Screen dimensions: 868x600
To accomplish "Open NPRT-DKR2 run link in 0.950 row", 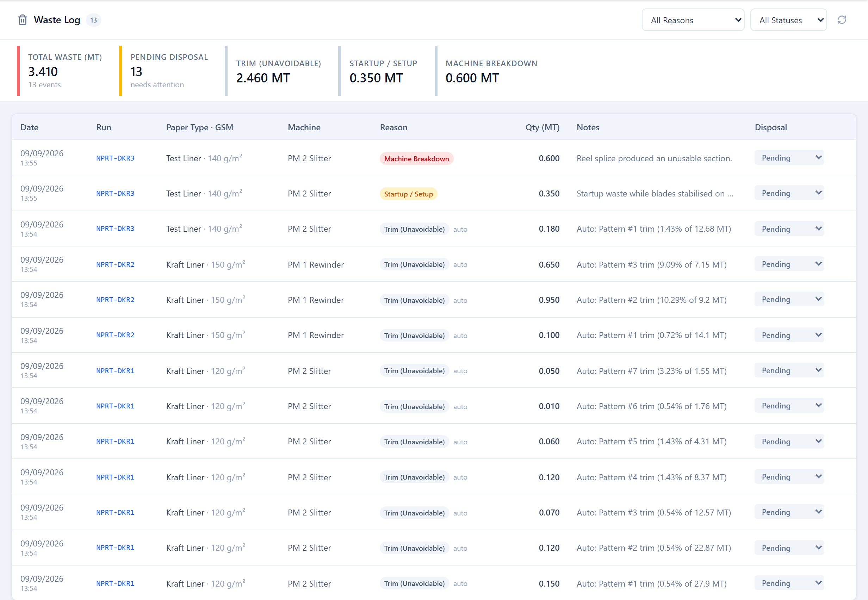I will [115, 300].
